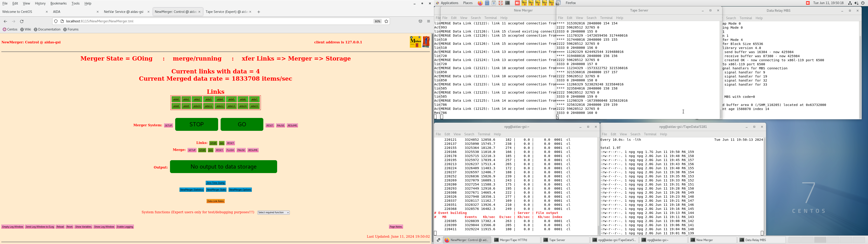Screen dimensions: 868x244
Task: Reload the NewMerger page in Firefox
Action: click(x=22, y=21)
